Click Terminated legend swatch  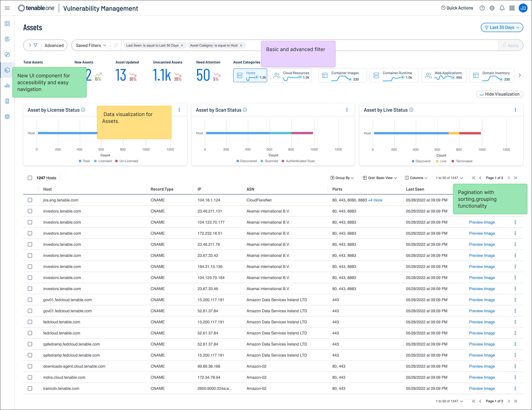click(453, 161)
